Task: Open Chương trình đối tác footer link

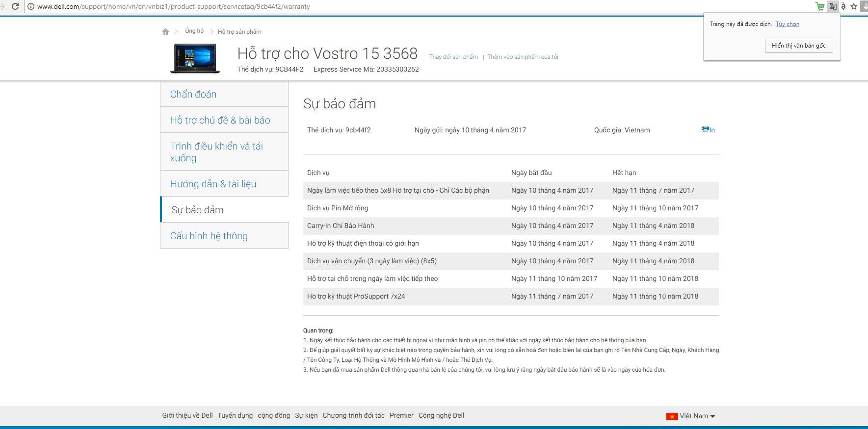Action: tap(353, 415)
